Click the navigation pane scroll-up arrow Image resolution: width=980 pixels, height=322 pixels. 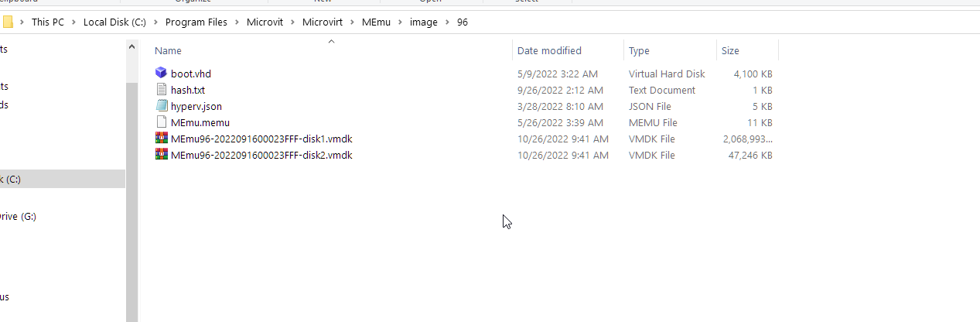coord(131,47)
